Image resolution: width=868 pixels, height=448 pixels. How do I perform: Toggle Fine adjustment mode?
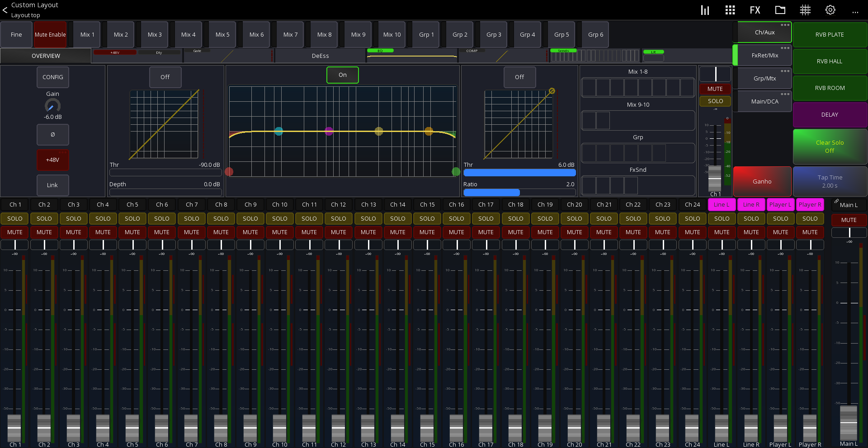(x=16, y=34)
